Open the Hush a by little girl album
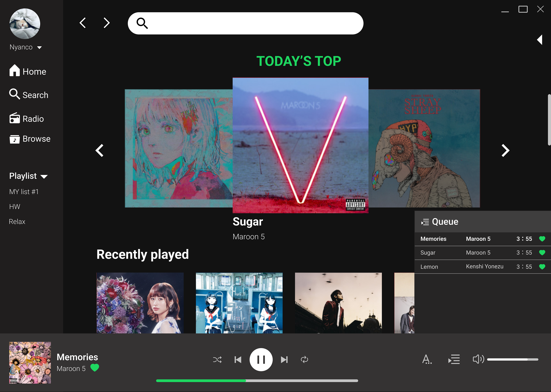This screenshot has width=551, height=392. coord(239,303)
